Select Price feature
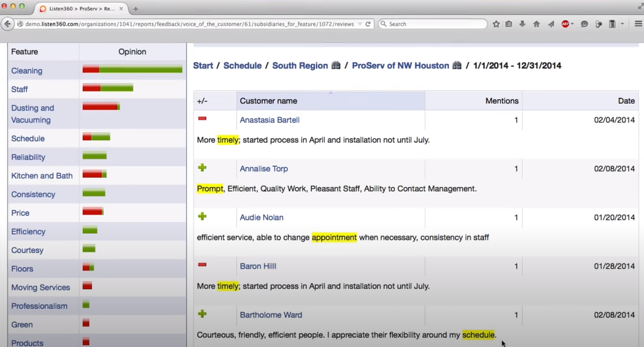The width and height of the screenshot is (644, 347). pyautogui.click(x=20, y=213)
